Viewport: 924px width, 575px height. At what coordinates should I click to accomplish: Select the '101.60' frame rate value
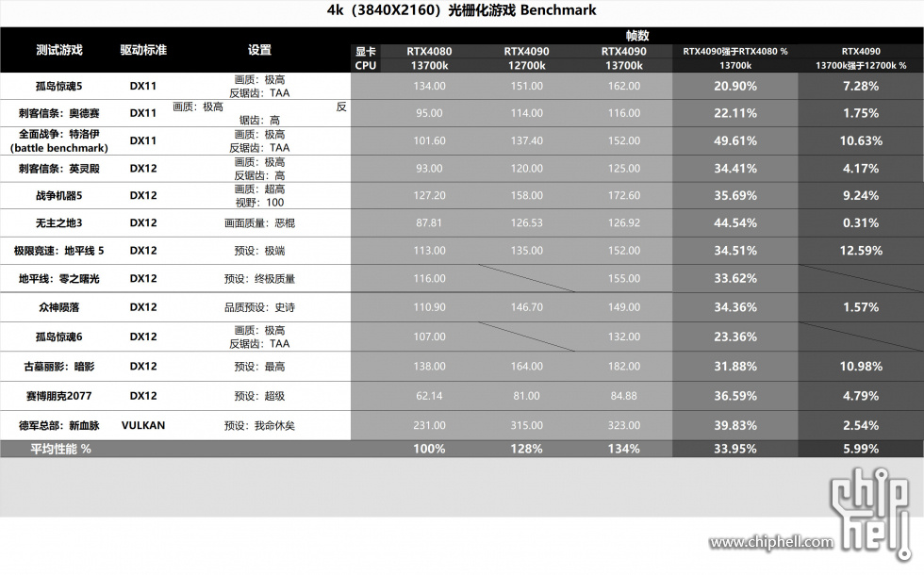[429, 140]
